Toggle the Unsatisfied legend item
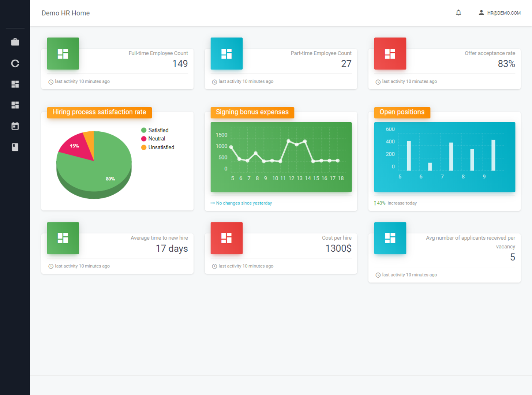Viewport: 532px width, 395px height. (x=158, y=147)
